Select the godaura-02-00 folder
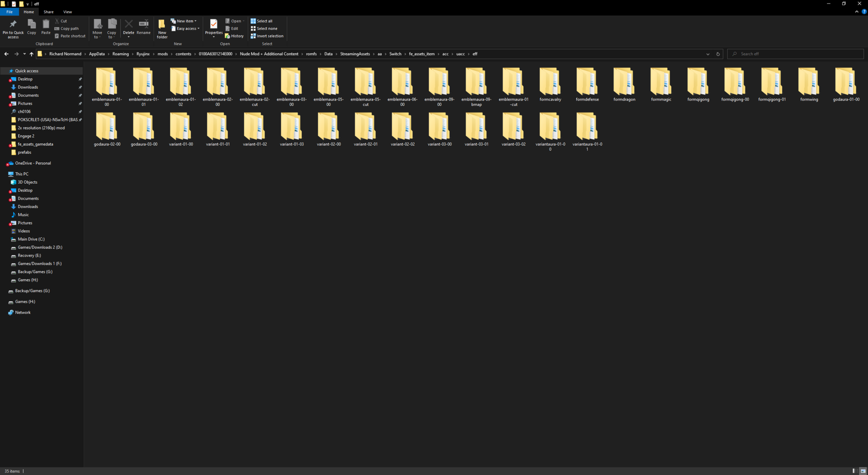The image size is (868, 475). (x=107, y=129)
